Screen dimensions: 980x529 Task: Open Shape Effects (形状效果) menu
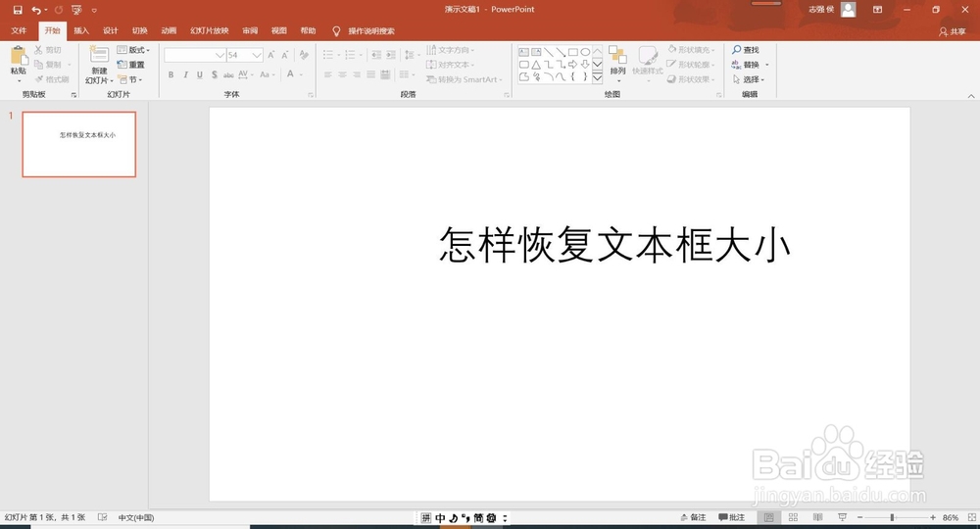pyautogui.click(x=691, y=79)
